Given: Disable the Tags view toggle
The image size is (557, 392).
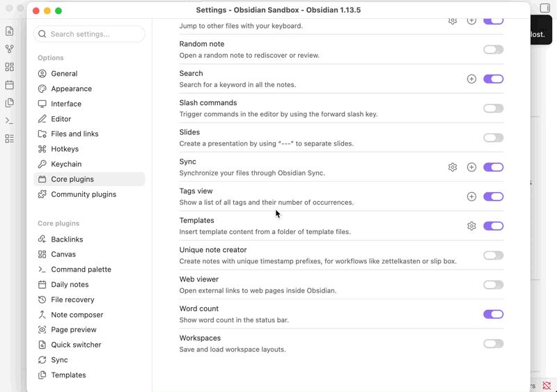Looking at the screenshot, I should pyautogui.click(x=493, y=196).
